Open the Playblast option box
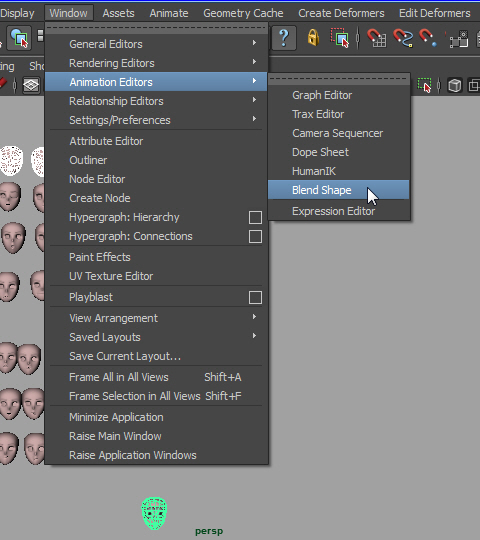This screenshot has height=540, width=480. tap(255, 298)
